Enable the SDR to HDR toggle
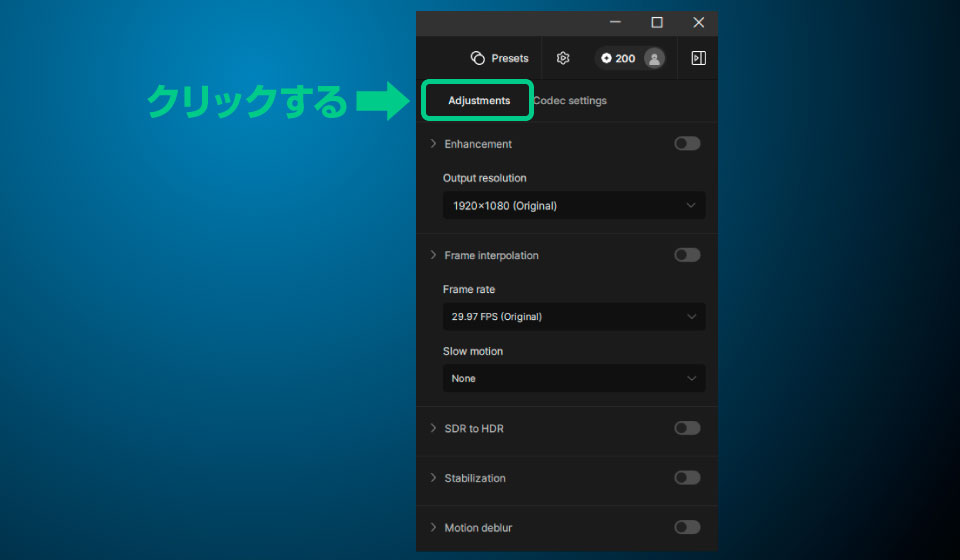 pyautogui.click(x=687, y=428)
